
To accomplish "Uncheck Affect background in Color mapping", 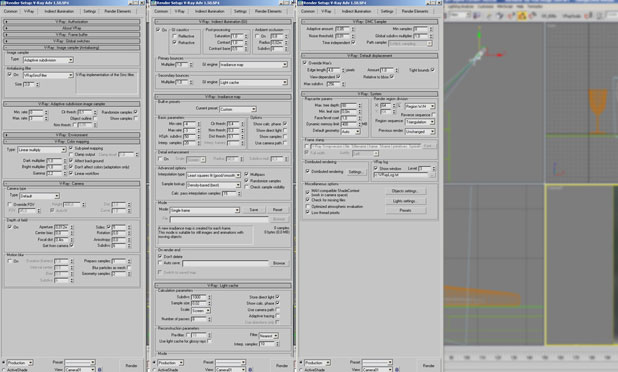I will (x=71, y=161).
